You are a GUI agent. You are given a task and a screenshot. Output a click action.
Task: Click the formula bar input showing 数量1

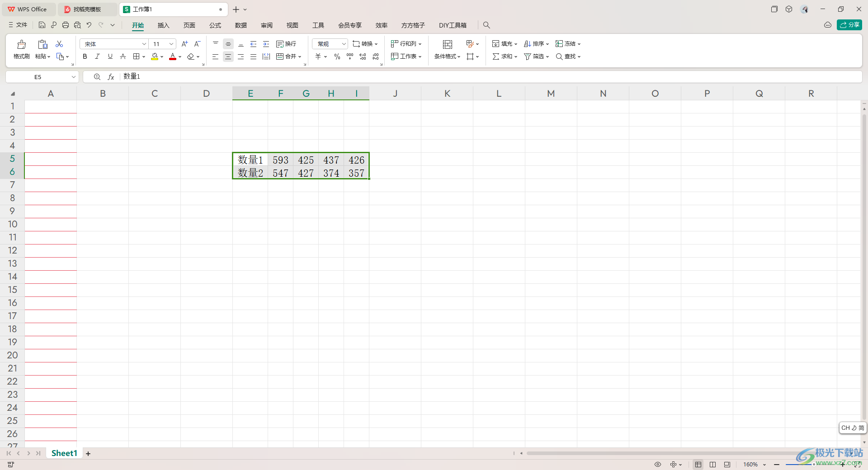point(491,77)
